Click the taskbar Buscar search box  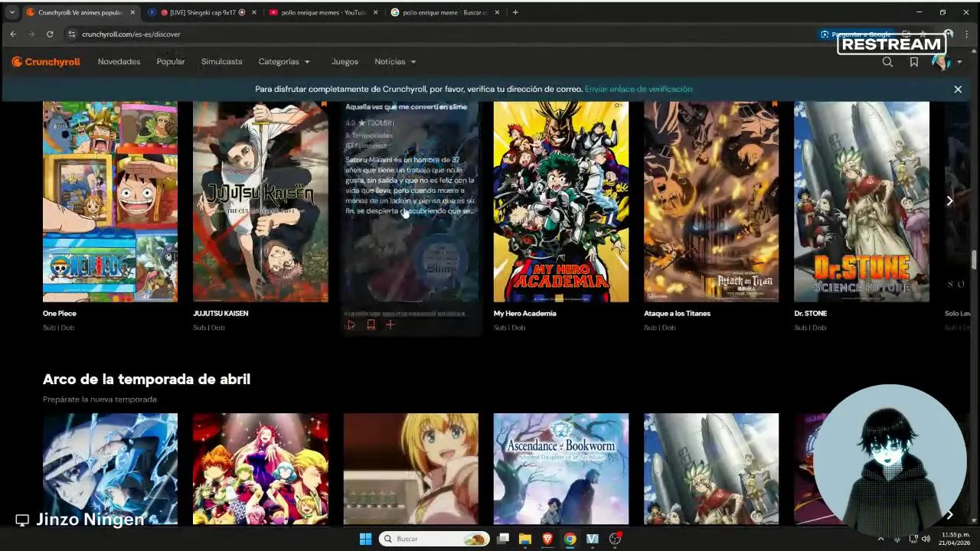point(435,539)
